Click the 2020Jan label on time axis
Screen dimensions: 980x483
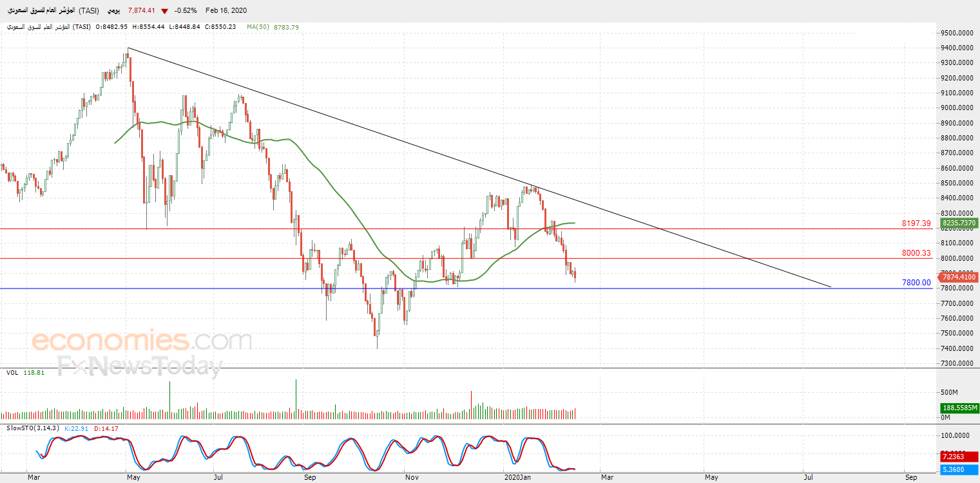pyautogui.click(x=517, y=478)
